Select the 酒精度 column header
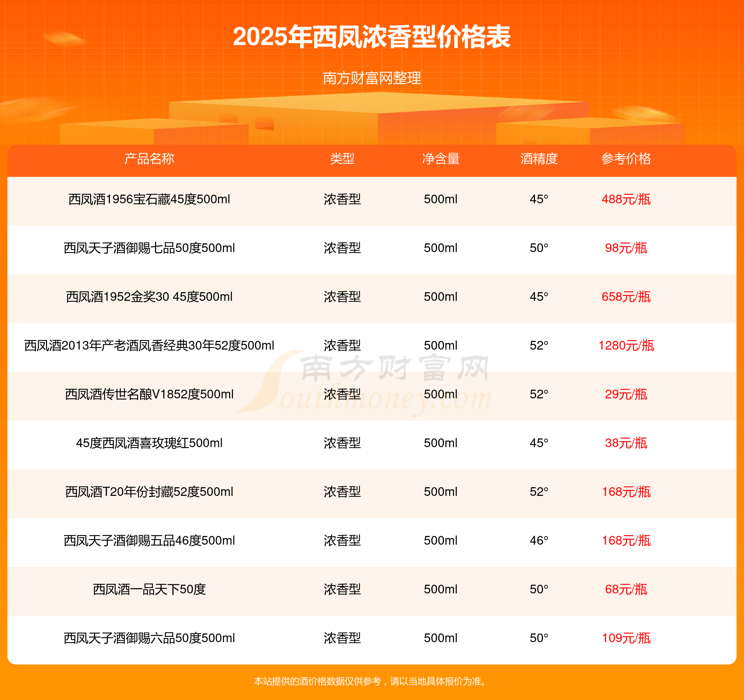Viewport: 744px width, 700px height. [539, 159]
